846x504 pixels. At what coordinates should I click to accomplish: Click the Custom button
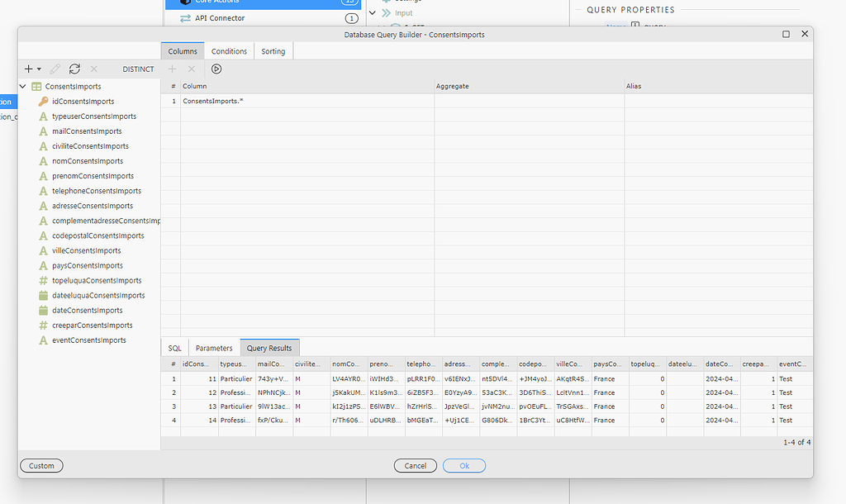pyautogui.click(x=41, y=466)
